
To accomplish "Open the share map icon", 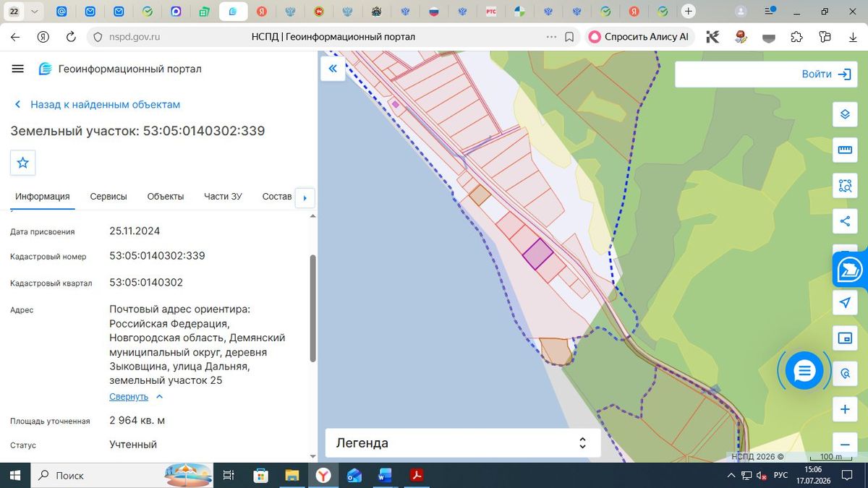I will pyautogui.click(x=845, y=221).
